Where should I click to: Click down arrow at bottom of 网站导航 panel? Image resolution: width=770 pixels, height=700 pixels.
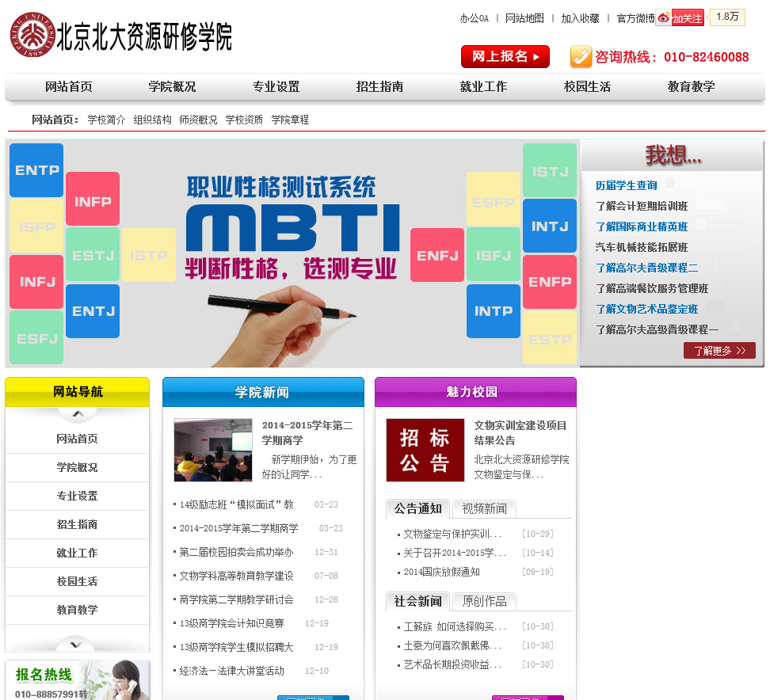coord(74,644)
